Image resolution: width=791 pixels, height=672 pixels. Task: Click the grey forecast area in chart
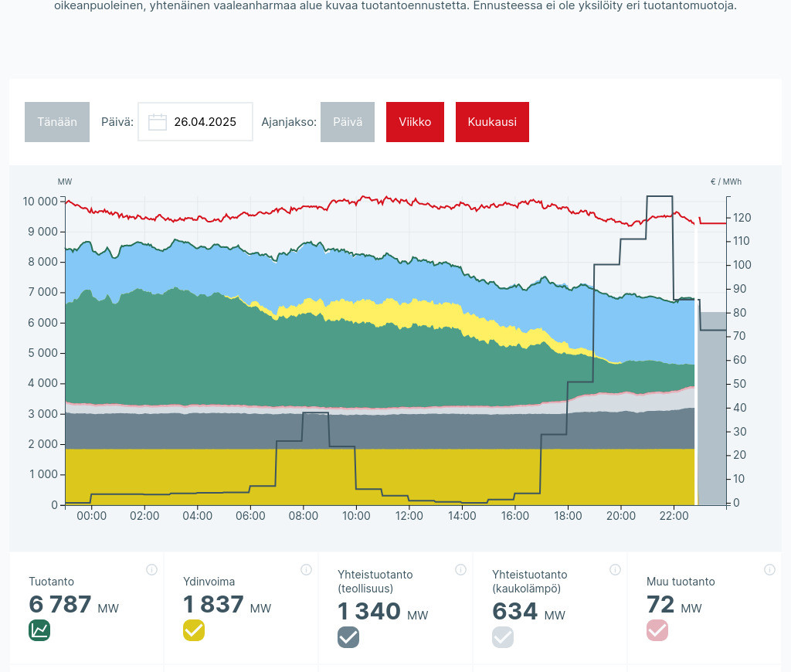pyautogui.click(x=711, y=409)
